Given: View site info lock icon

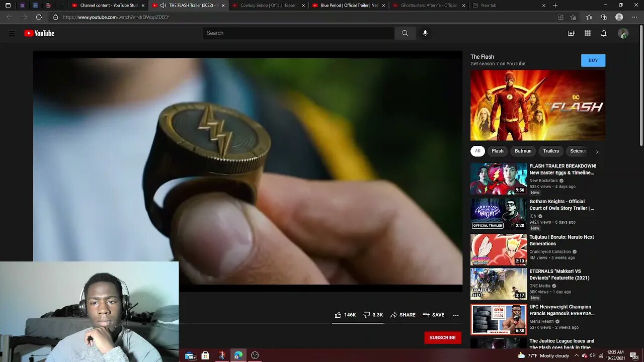Looking at the screenshot, I should point(55,17).
